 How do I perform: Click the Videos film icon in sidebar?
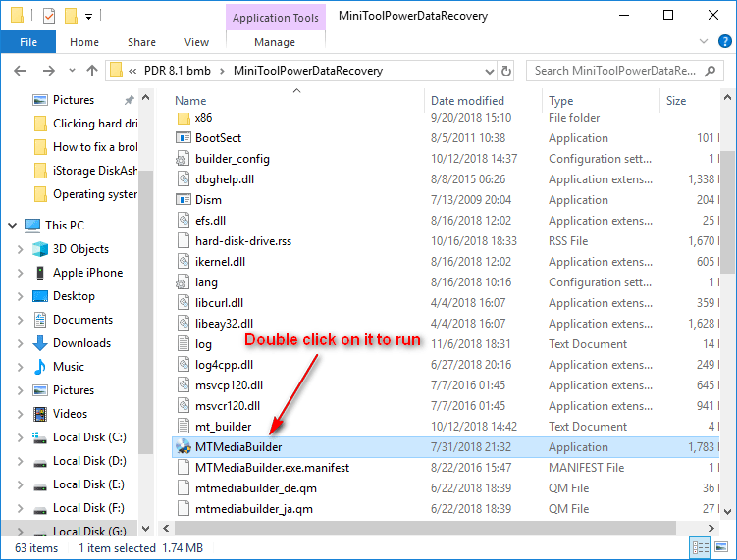(40, 414)
